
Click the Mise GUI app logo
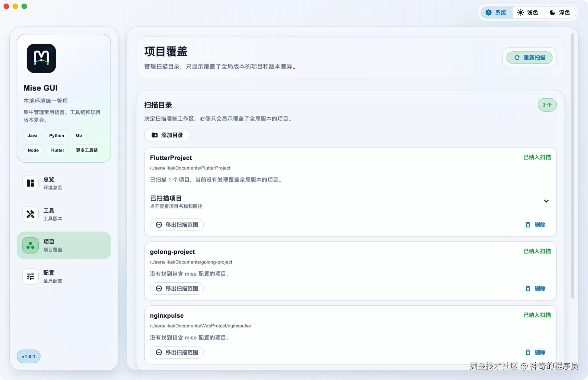[41, 58]
